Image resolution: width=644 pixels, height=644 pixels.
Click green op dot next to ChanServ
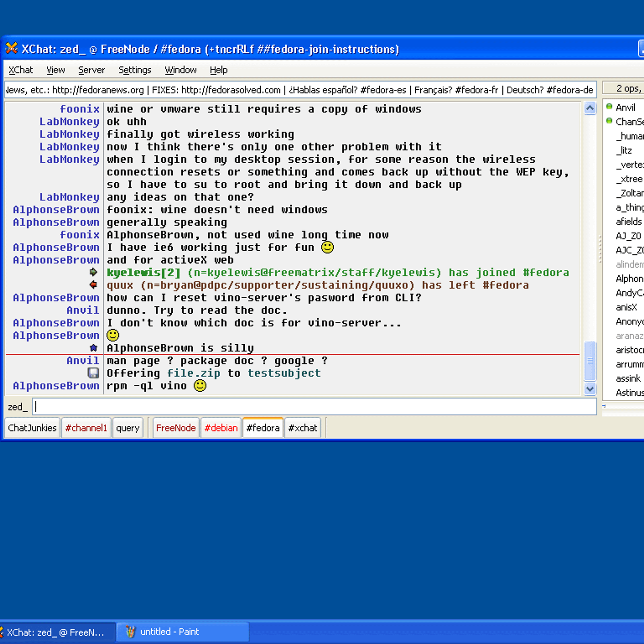609,121
